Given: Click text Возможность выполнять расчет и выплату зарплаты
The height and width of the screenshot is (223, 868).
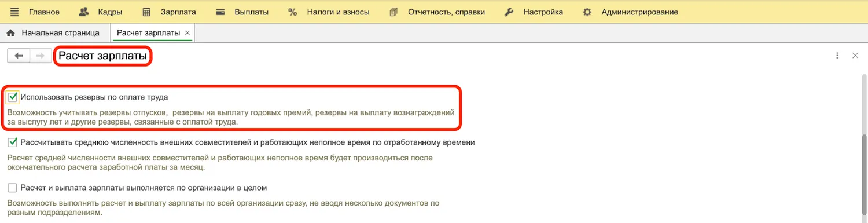Looking at the screenshot, I should [x=223, y=208].
